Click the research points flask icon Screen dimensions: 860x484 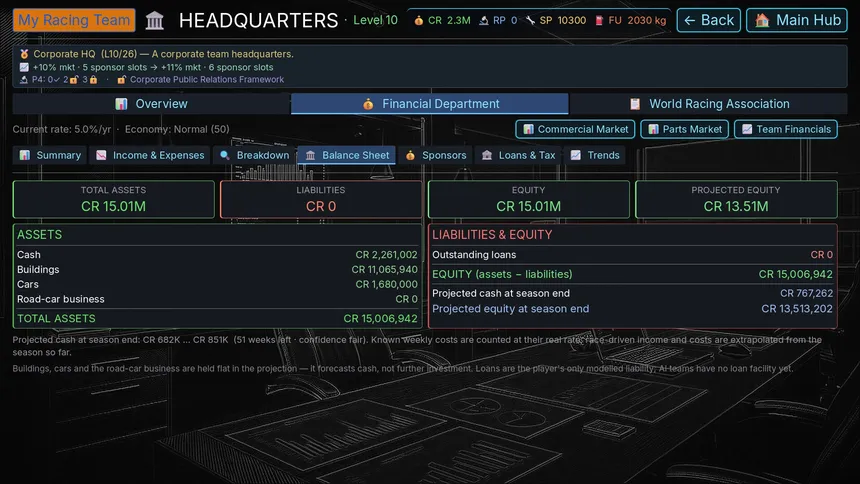point(484,20)
